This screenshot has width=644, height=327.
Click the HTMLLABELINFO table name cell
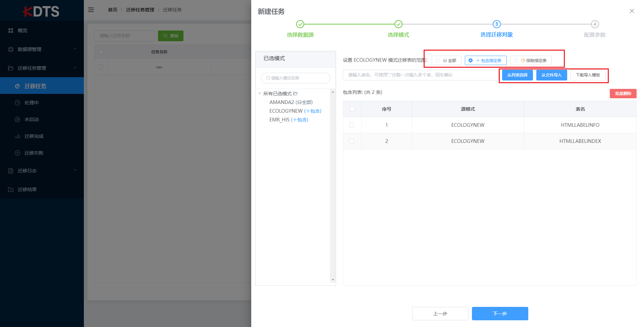(x=580, y=125)
